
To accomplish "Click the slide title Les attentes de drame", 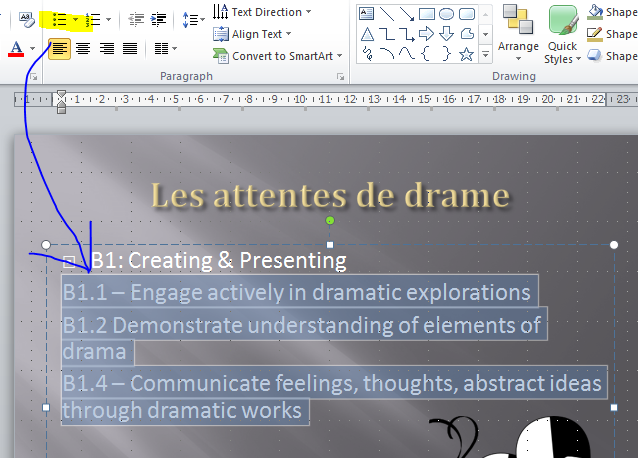I will (x=330, y=195).
